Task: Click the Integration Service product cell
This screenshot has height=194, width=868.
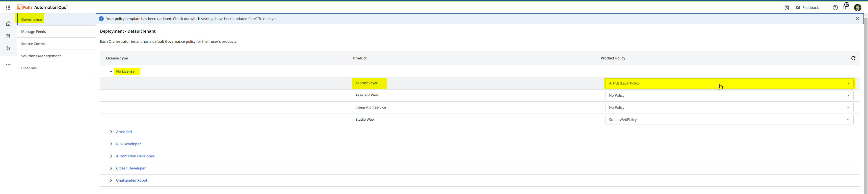Action: point(370,108)
